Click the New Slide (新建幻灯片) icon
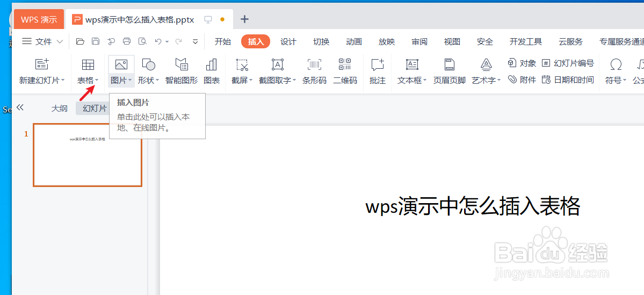This screenshot has height=295, width=644. tap(42, 64)
